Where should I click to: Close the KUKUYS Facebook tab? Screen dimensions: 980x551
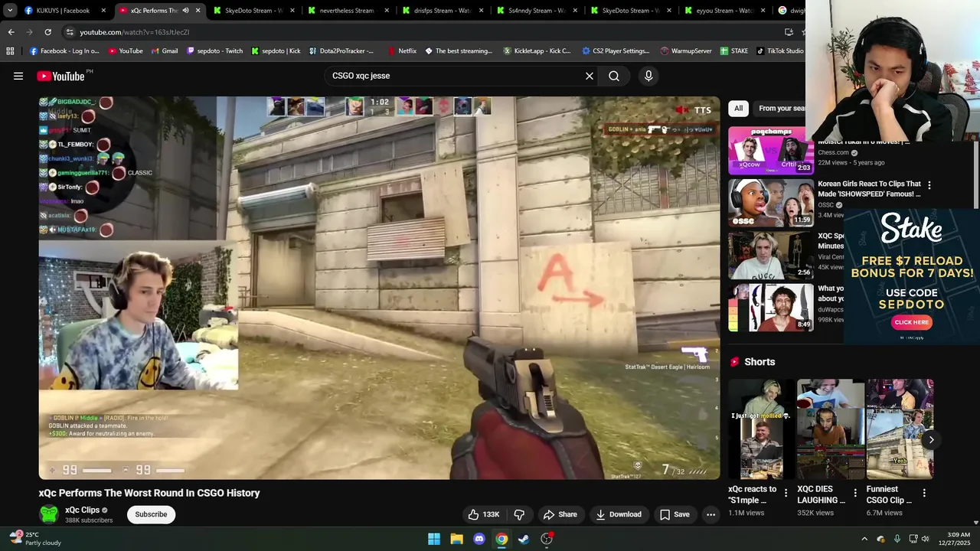tap(103, 11)
